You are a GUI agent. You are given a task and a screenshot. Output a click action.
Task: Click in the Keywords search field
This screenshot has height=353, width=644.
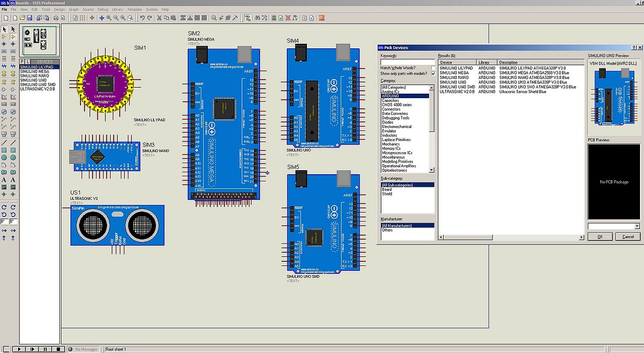tap(408, 62)
